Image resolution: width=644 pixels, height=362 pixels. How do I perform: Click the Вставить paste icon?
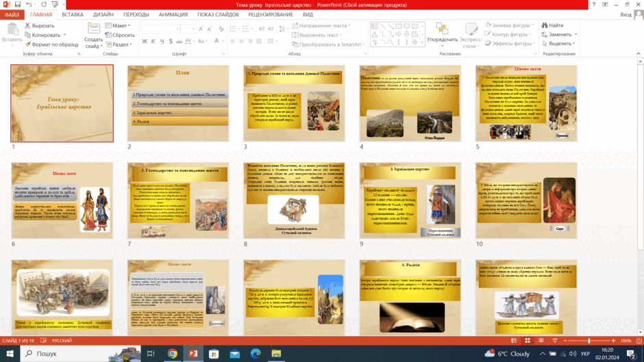point(12,29)
